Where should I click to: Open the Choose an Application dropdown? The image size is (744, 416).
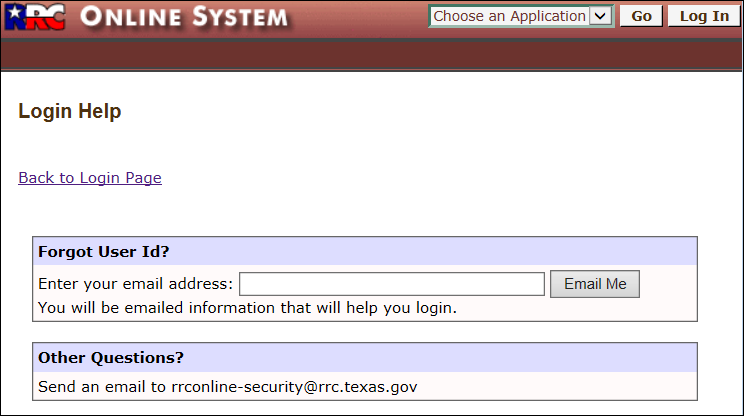pos(510,16)
